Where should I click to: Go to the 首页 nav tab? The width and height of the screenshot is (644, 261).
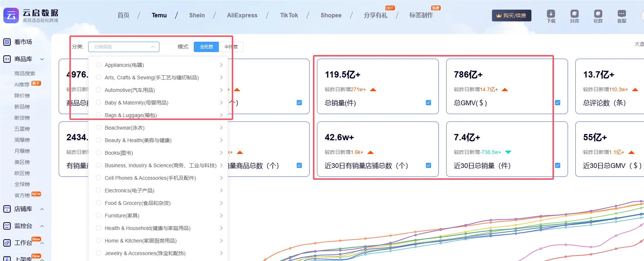tap(123, 15)
